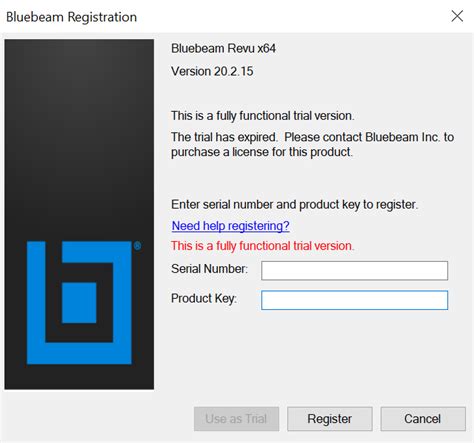Click the red fully functional trial text
Screen dimensions: 474x443
coord(263,246)
